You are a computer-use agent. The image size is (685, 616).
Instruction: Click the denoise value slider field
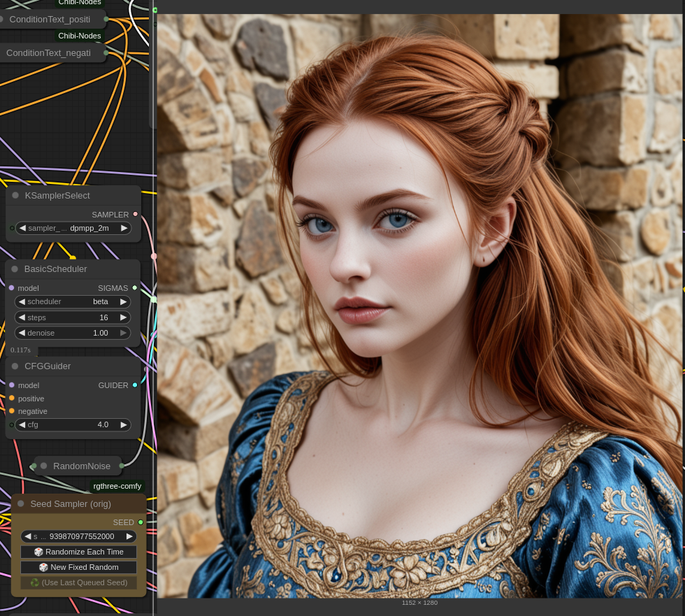click(73, 333)
